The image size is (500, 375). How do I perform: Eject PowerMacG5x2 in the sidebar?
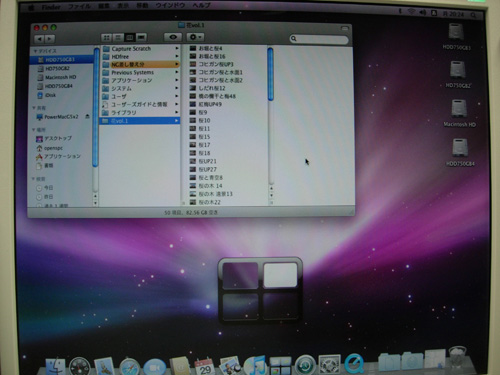coord(87,117)
